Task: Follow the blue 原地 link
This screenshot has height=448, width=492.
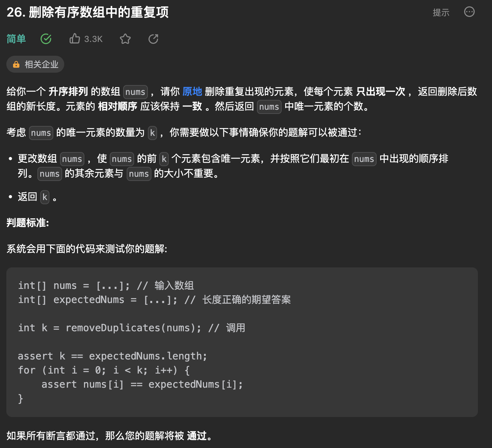Action: tap(192, 92)
